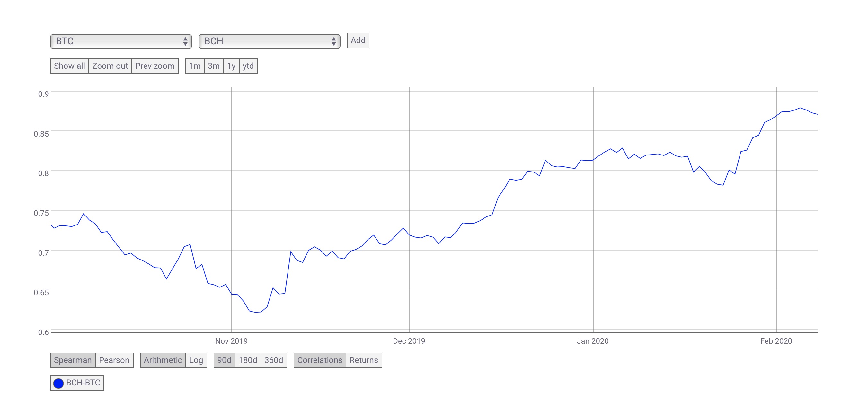Switch to Pearson correlation method

pos(114,360)
